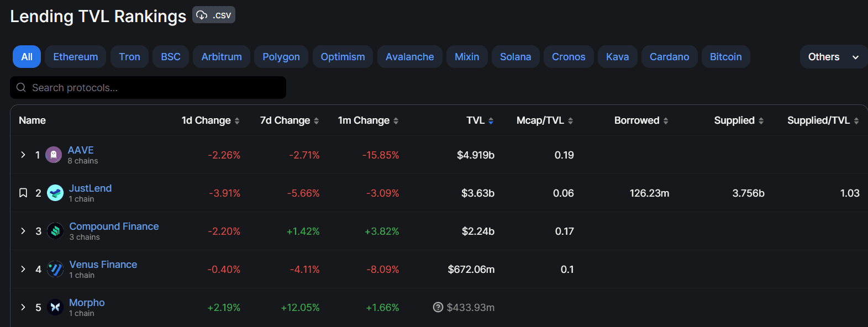The image size is (868, 327).
Task: Click AAVE's Mcap/TVL value 0.19
Action: coord(564,155)
